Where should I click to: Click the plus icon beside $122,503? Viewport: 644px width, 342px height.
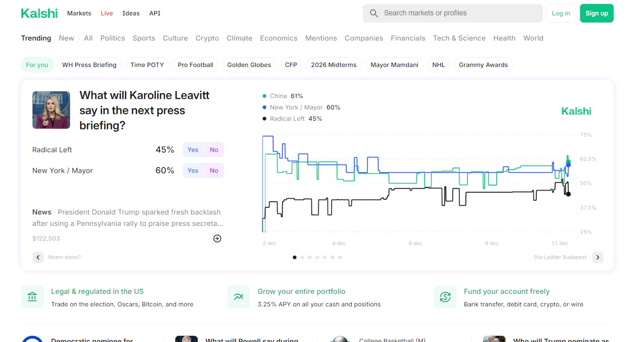[x=217, y=238]
